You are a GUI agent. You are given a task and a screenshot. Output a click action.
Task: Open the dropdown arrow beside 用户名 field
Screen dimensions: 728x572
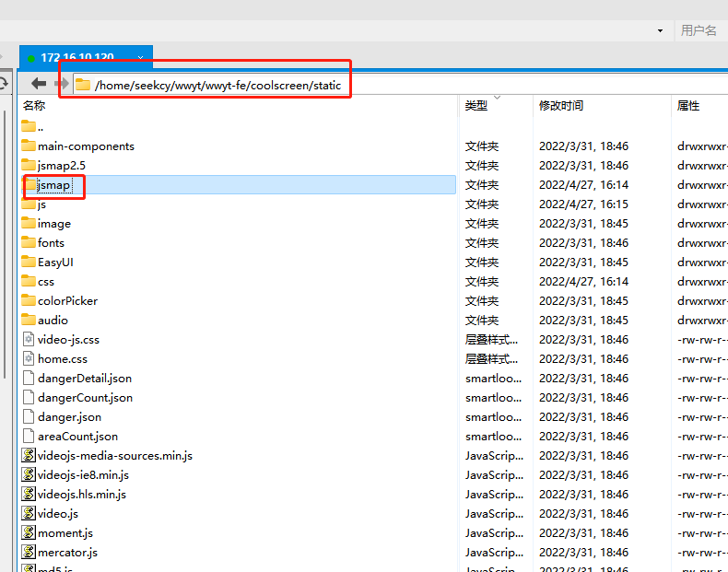click(660, 30)
